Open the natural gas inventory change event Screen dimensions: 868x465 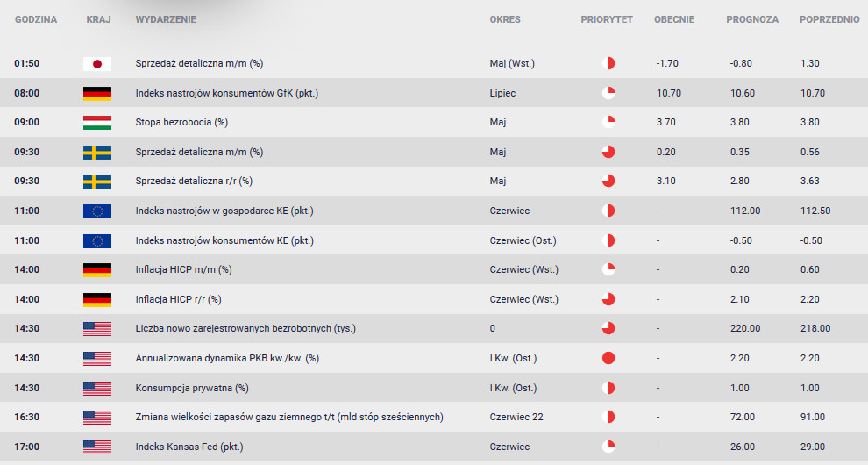(x=289, y=417)
